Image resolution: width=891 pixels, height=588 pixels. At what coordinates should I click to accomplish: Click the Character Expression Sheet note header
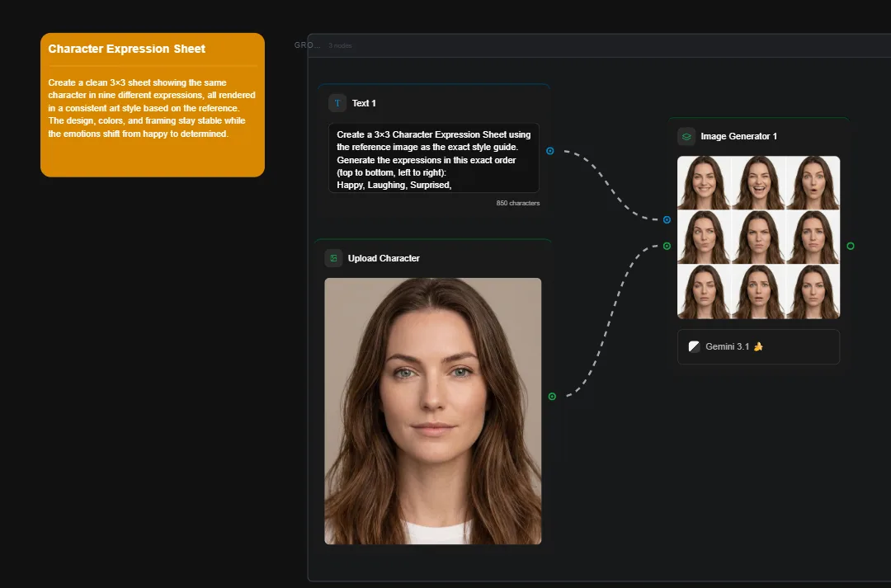coord(127,49)
